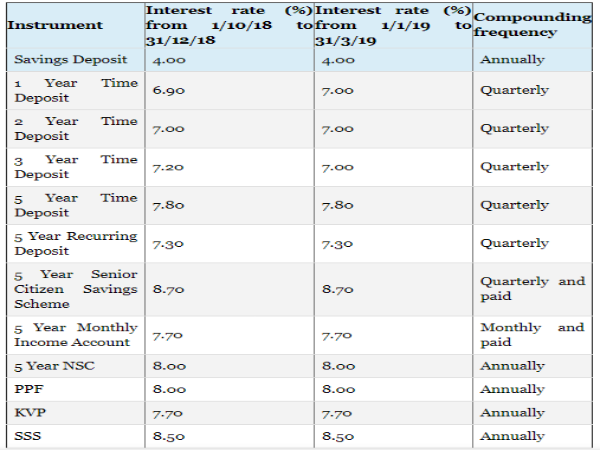The width and height of the screenshot is (600, 450).
Task: Select the 3 Year Time Deposit label
Action: [75, 166]
